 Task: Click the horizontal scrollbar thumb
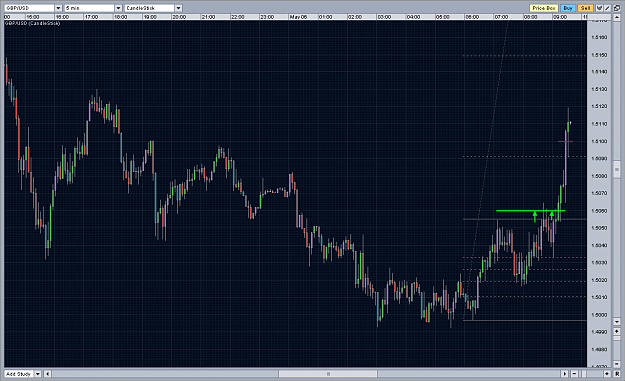(x=328, y=374)
